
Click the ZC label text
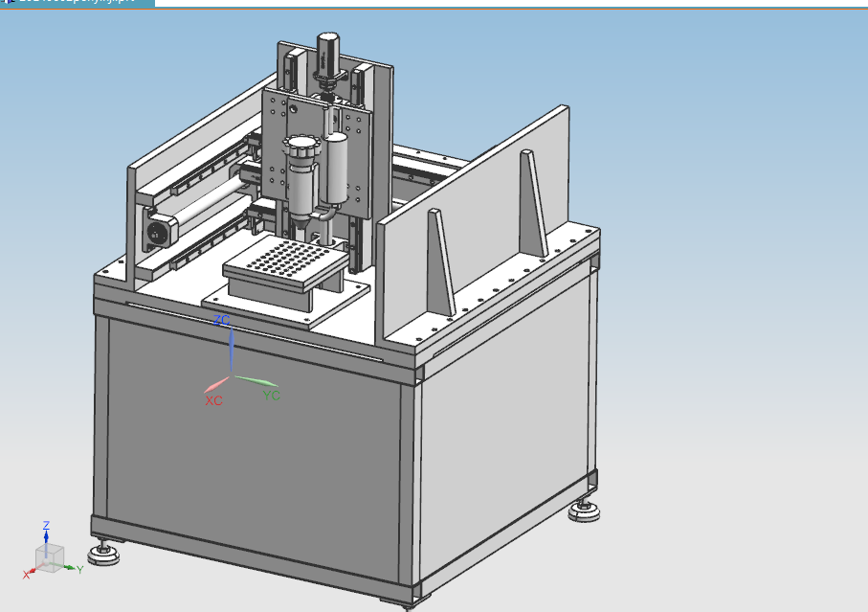click(x=221, y=320)
